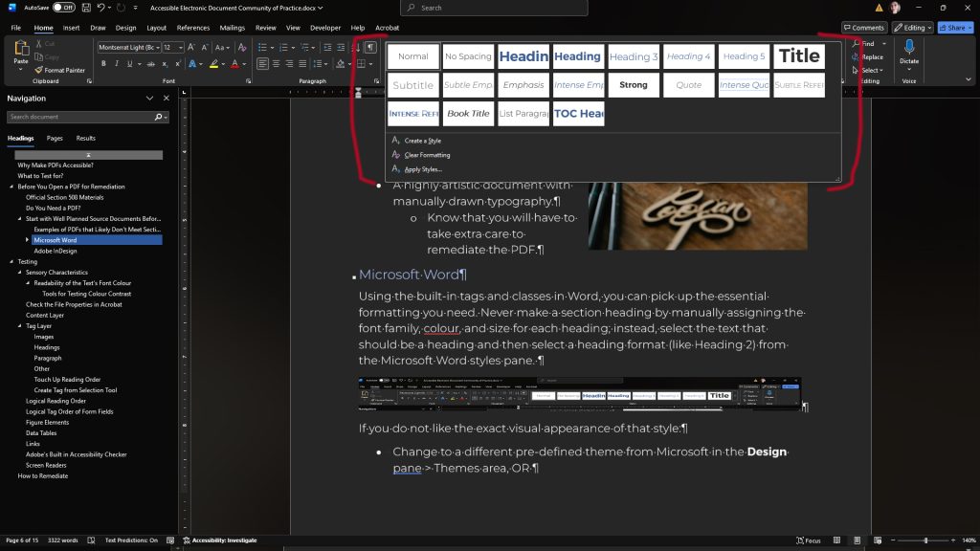
Task: Choose Create a Style from styles menu
Action: tap(422, 141)
